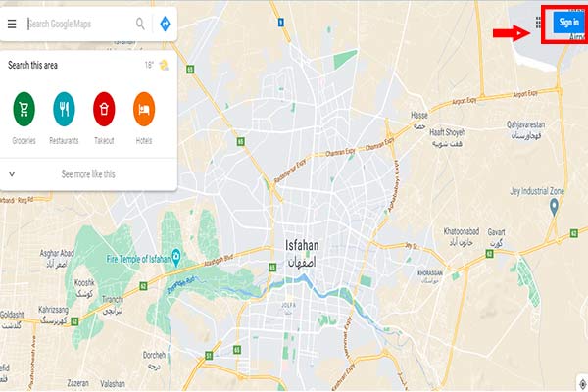Select the Hotels category icon
The width and height of the screenshot is (588, 392).
pos(144,109)
